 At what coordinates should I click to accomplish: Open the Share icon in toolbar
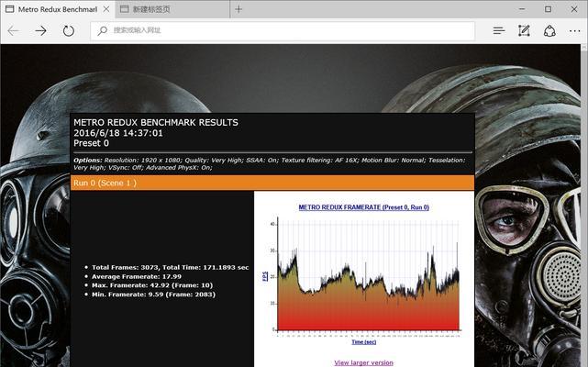[x=549, y=31]
